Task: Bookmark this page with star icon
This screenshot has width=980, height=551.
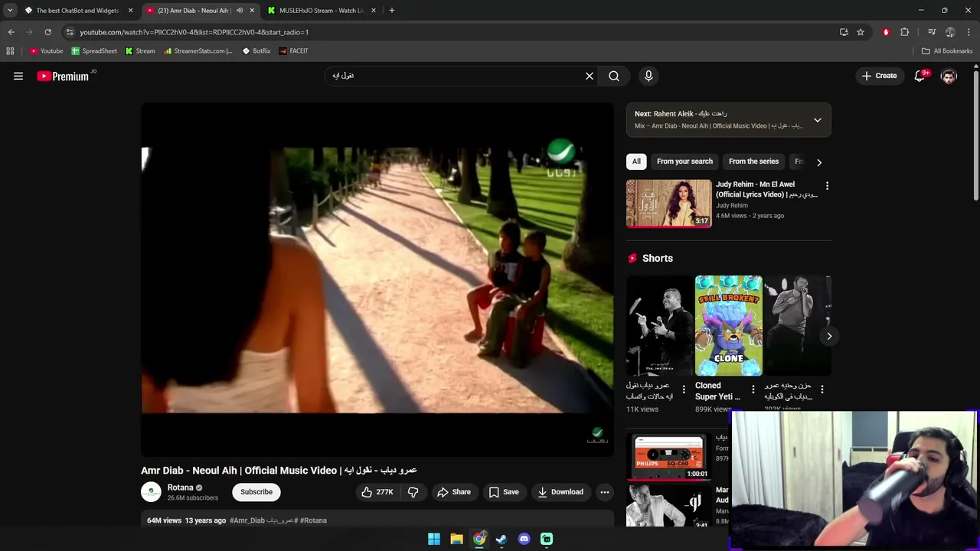Action: coord(861,32)
